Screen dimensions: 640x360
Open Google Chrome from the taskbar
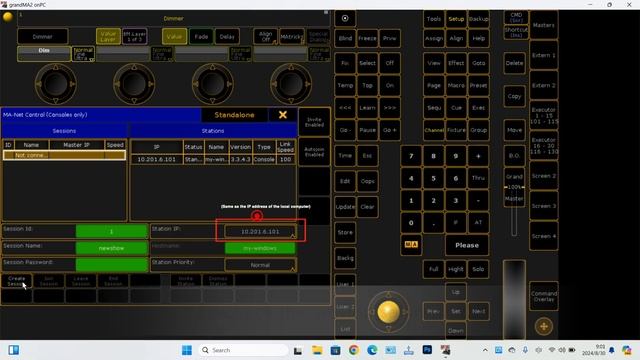pos(353,350)
